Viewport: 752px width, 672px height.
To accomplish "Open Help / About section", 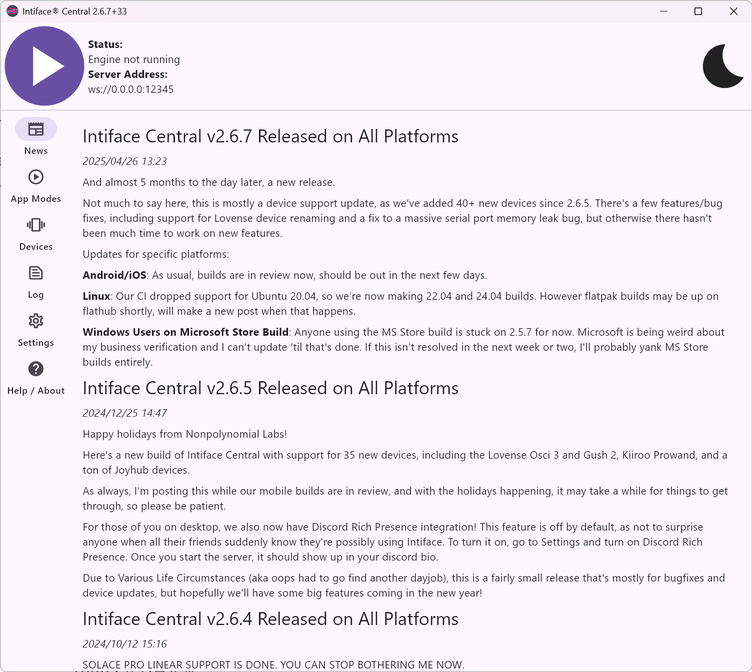I will click(x=36, y=378).
